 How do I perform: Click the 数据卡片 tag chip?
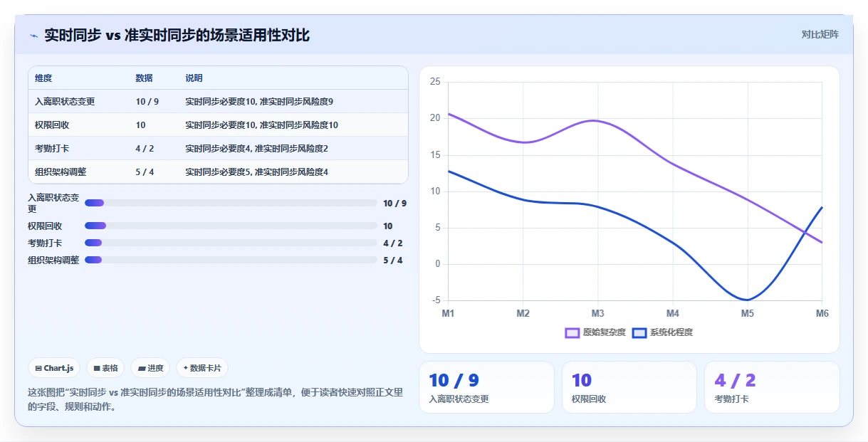tap(202, 368)
